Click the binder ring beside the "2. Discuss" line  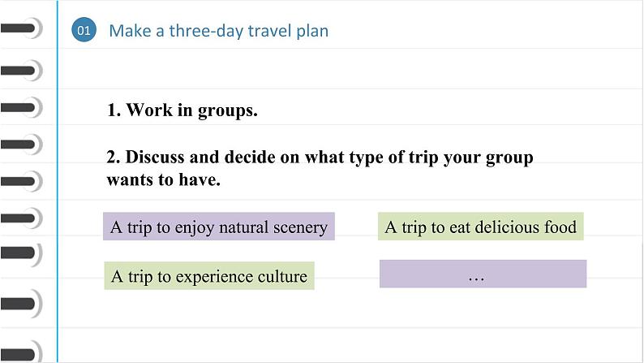[x=21, y=145]
